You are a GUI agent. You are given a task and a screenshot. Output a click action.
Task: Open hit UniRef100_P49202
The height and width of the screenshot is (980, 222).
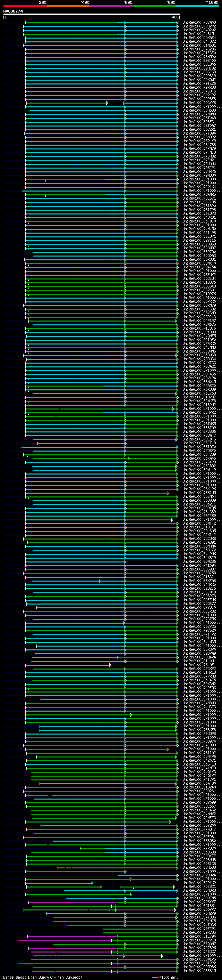point(199,30)
